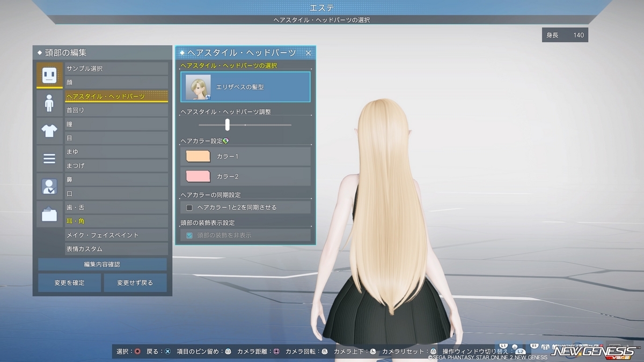Click the triangle icon beside 項目のピン留め
Viewport: 644px width, 362px height.
228,352
